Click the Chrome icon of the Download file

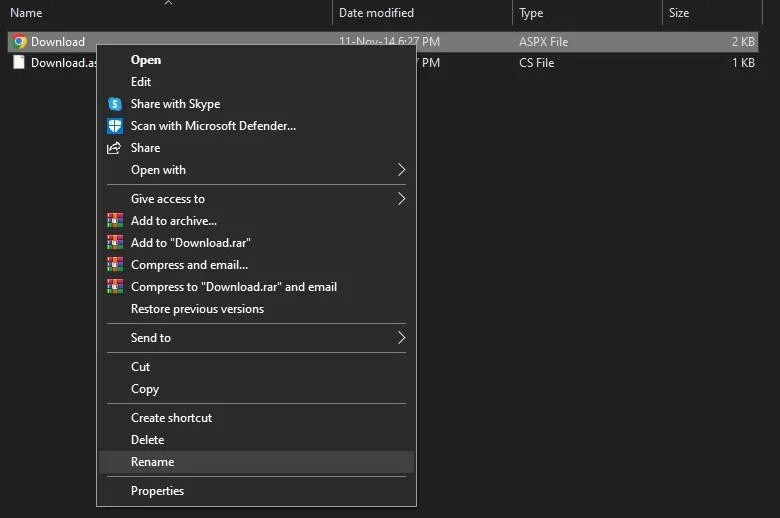click(x=19, y=42)
